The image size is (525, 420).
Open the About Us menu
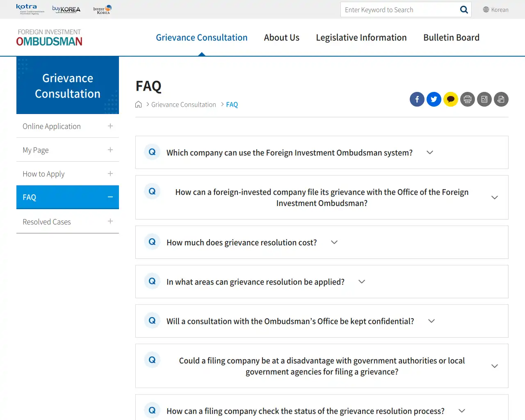tap(281, 38)
